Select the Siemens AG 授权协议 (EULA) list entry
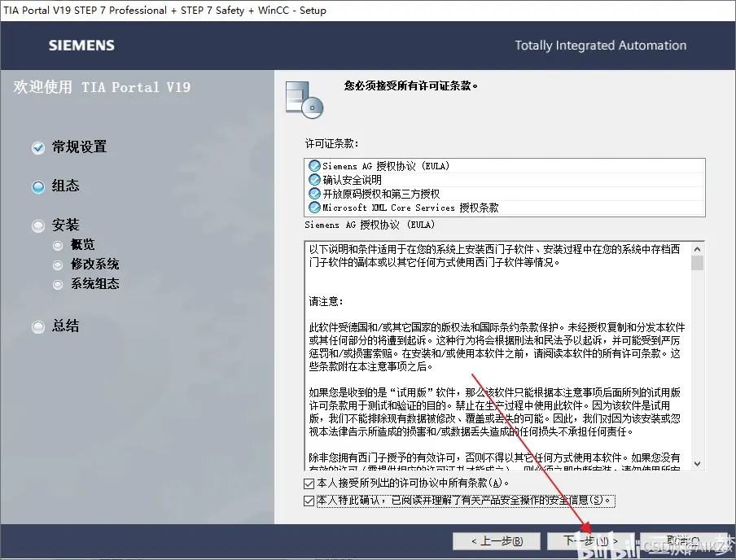The width and height of the screenshot is (736, 560). click(x=505, y=166)
